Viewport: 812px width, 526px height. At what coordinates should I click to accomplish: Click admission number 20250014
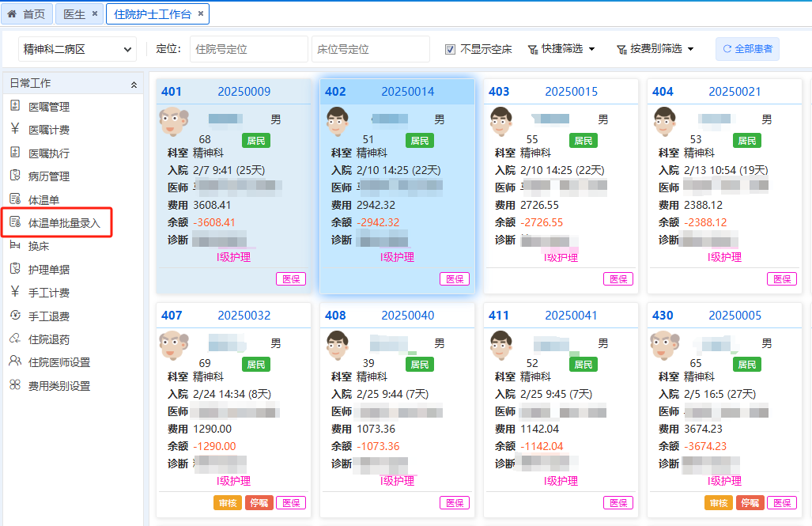(407, 92)
